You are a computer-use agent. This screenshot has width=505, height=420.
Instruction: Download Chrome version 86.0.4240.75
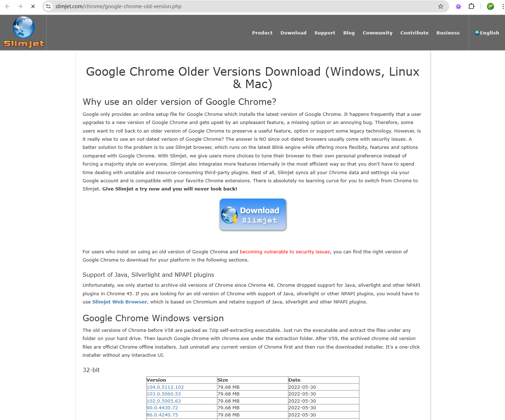tap(162, 415)
